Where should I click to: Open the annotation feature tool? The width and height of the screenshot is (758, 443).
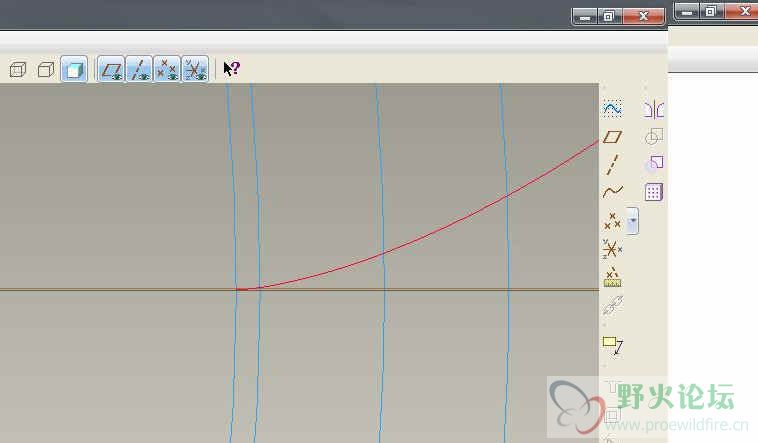click(x=612, y=346)
